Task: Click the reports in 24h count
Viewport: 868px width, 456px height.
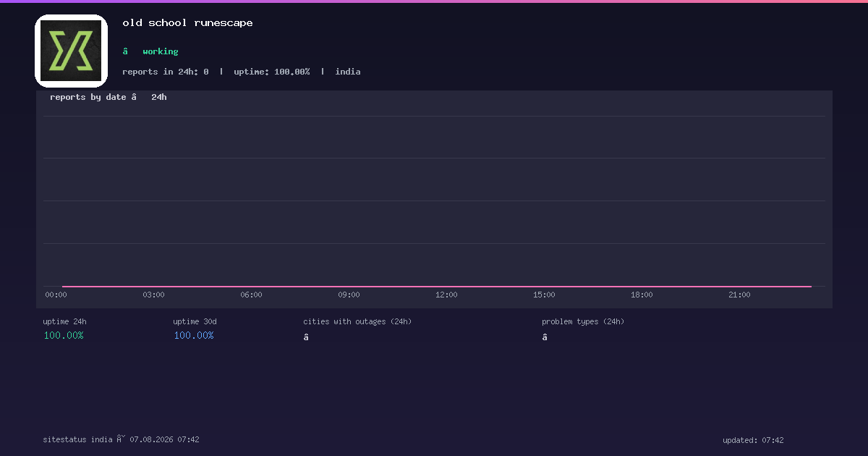Action: click(x=166, y=72)
